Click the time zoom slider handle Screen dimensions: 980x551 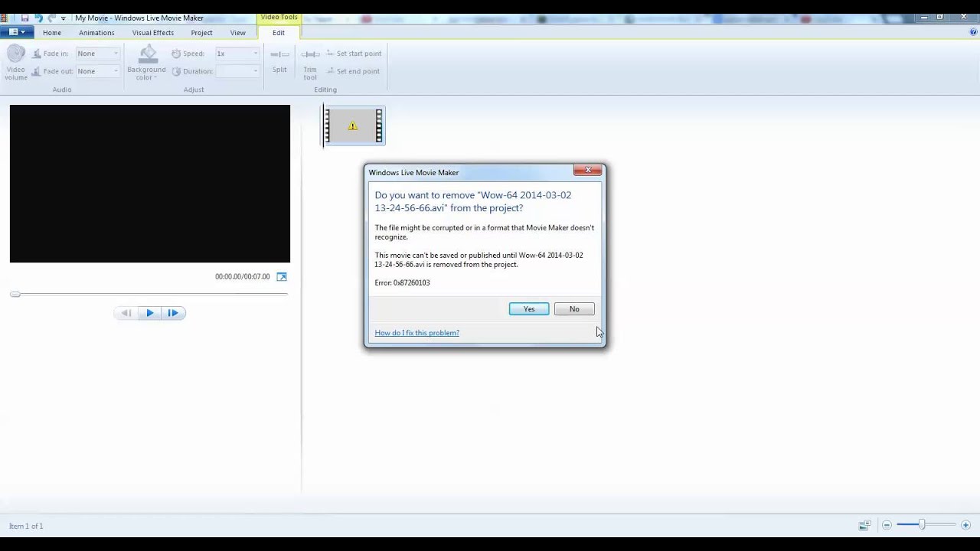tap(922, 525)
